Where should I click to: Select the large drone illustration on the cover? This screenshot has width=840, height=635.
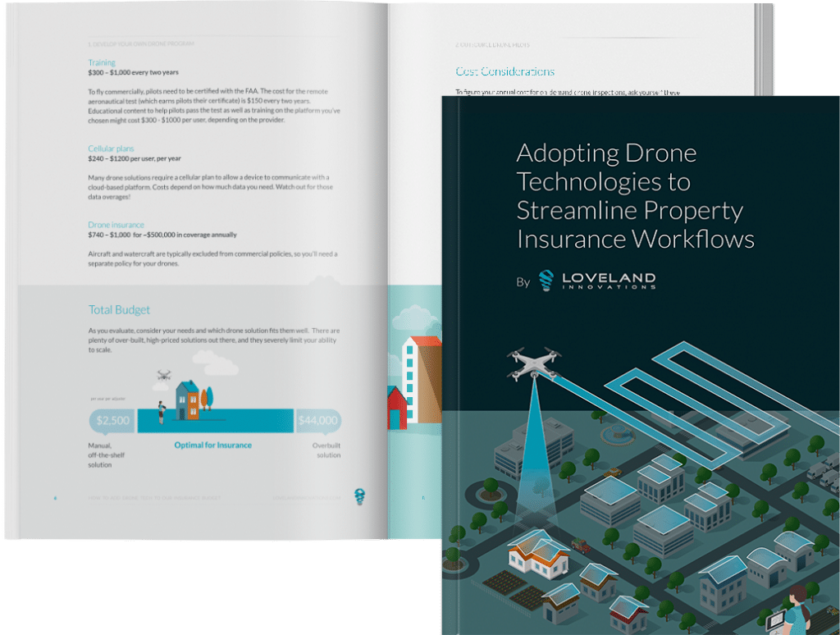pos(533,363)
